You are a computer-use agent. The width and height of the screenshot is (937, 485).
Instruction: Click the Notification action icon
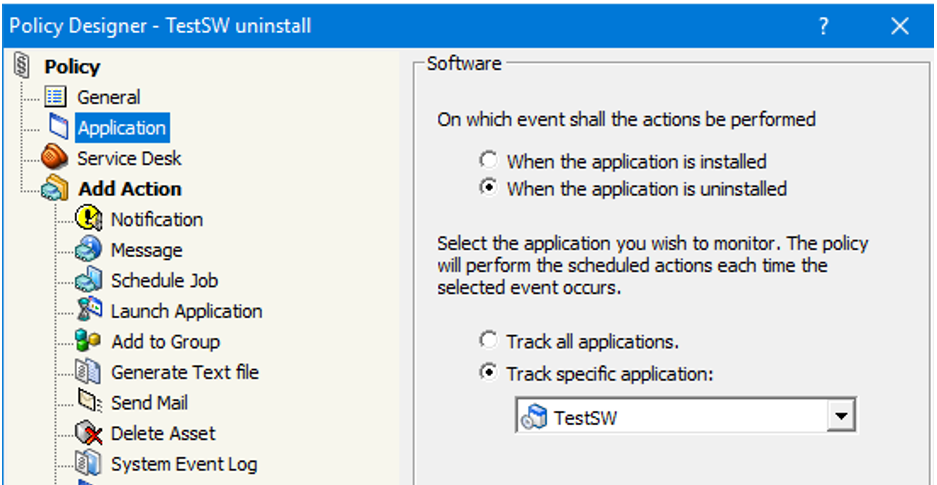click(x=90, y=219)
